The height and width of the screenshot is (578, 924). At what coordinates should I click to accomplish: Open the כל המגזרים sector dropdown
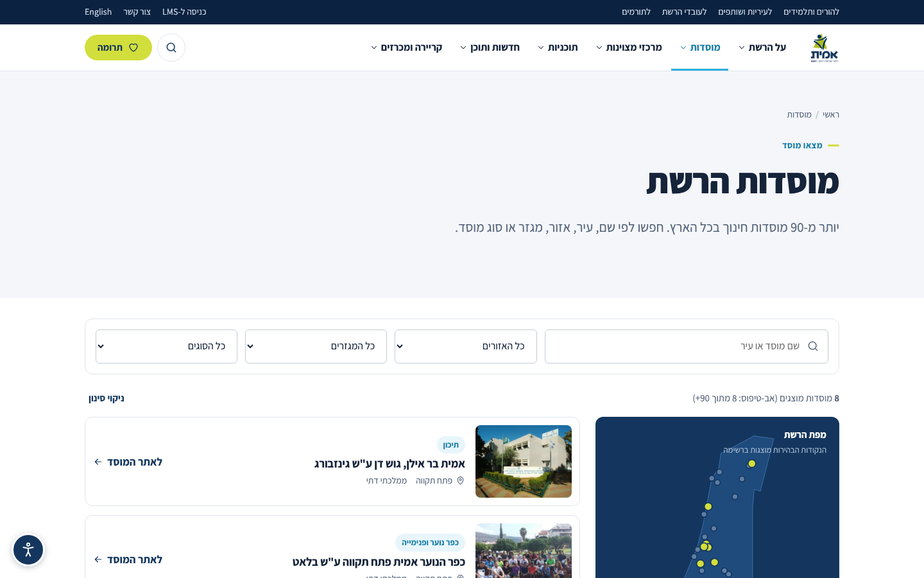pyautogui.click(x=316, y=346)
